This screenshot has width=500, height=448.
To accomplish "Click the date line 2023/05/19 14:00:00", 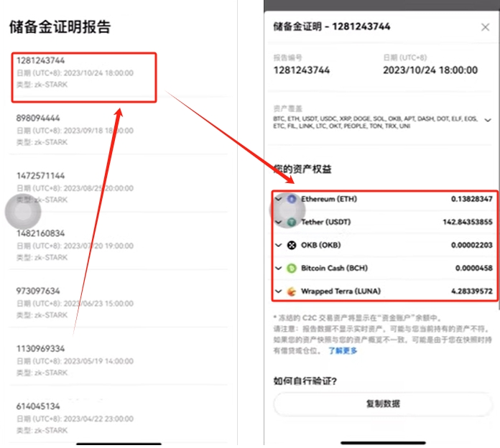I will tap(75, 361).
